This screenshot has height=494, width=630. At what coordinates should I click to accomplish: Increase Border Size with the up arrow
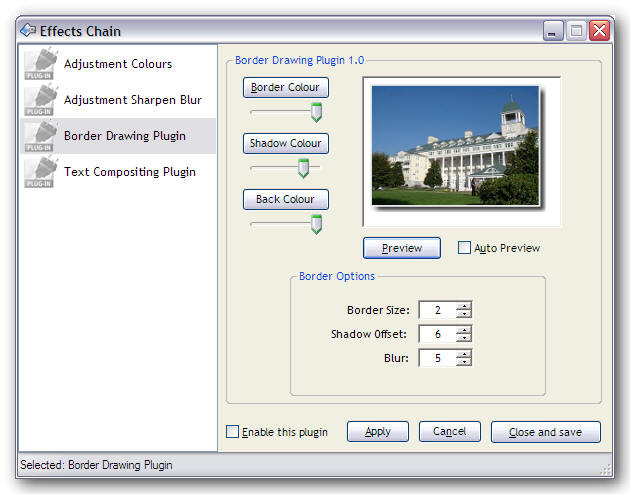point(464,306)
